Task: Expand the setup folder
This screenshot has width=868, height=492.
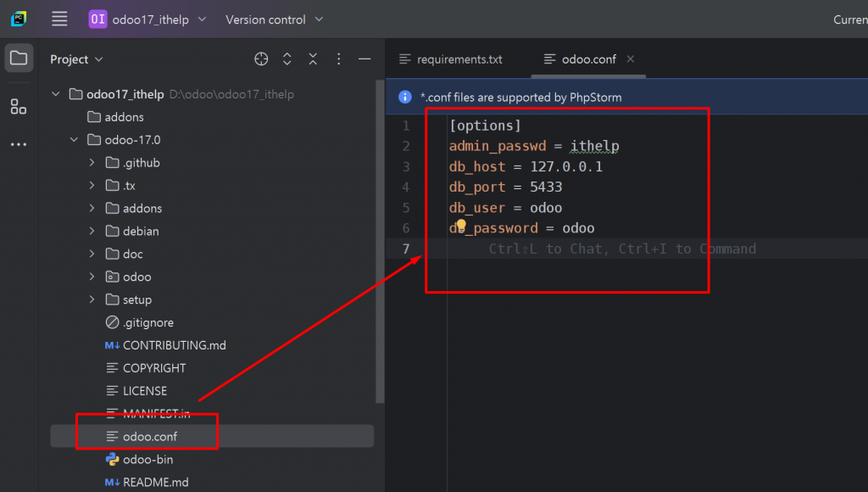Action: point(92,299)
